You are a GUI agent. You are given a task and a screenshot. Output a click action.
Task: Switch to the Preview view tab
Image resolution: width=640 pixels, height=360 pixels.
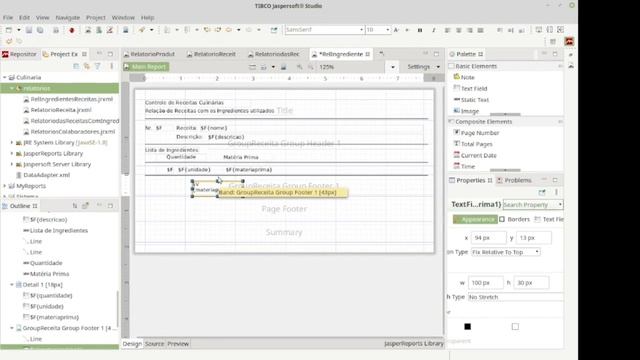click(x=178, y=344)
